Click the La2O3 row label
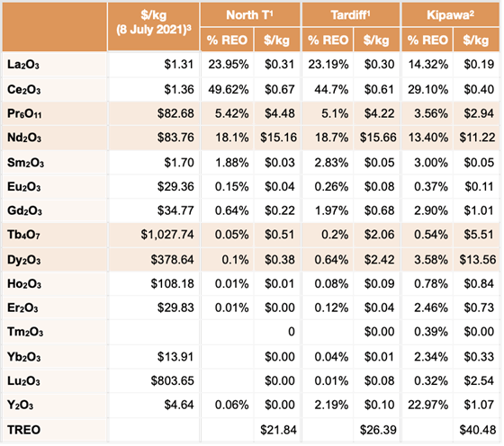The height and width of the screenshot is (446, 504). pos(23,65)
